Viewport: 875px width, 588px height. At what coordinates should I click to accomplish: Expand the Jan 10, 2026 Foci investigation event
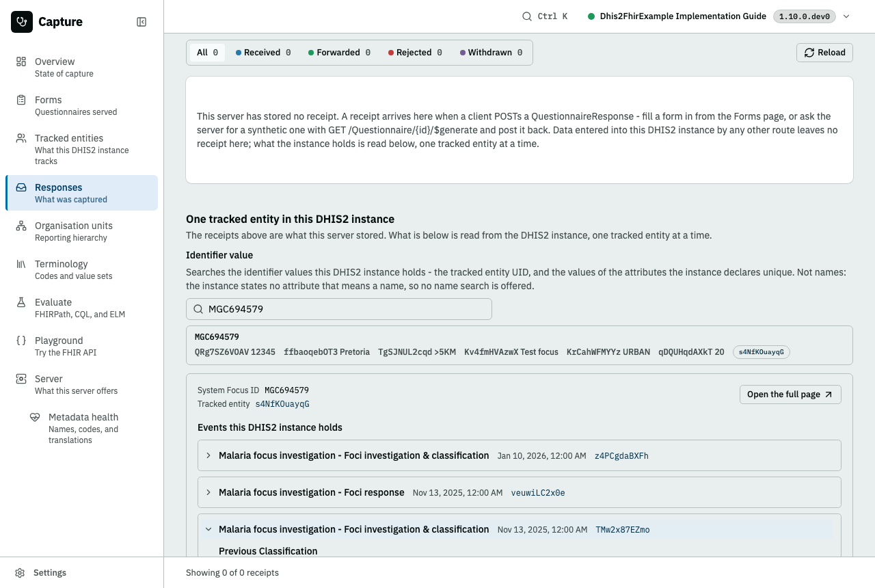coord(520,455)
